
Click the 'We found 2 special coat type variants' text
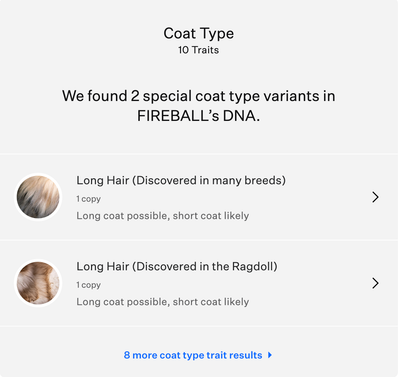click(x=199, y=96)
